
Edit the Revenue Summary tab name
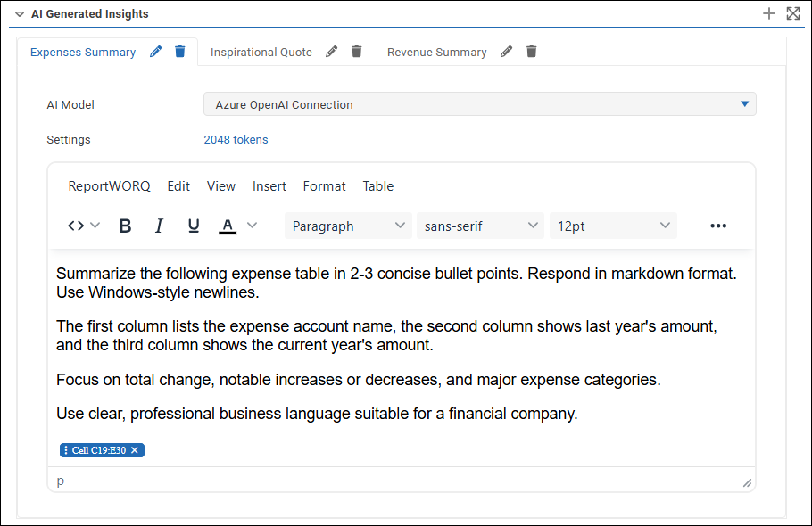[x=507, y=52]
